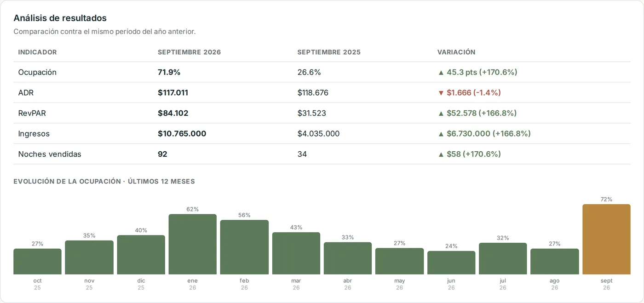Click the 34 nights sold value
The height and width of the screenshot is (303, 644).
pyautogui.click(x=302, y=154)
